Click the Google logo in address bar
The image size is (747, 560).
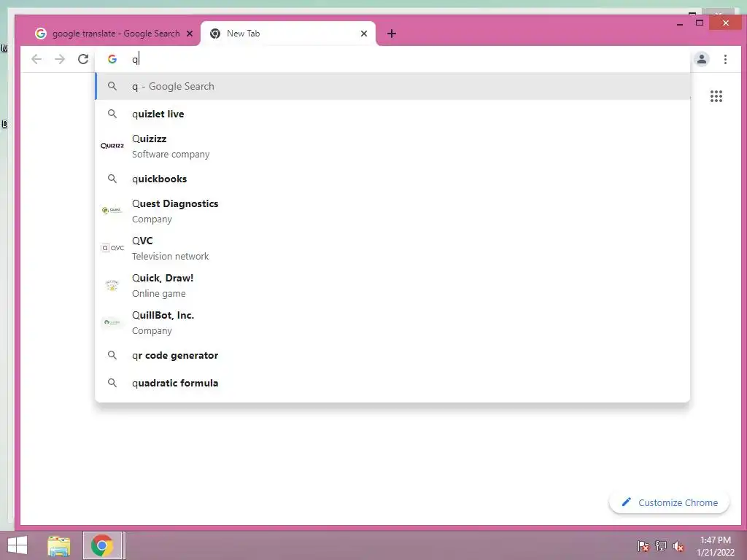click(112, 59)
